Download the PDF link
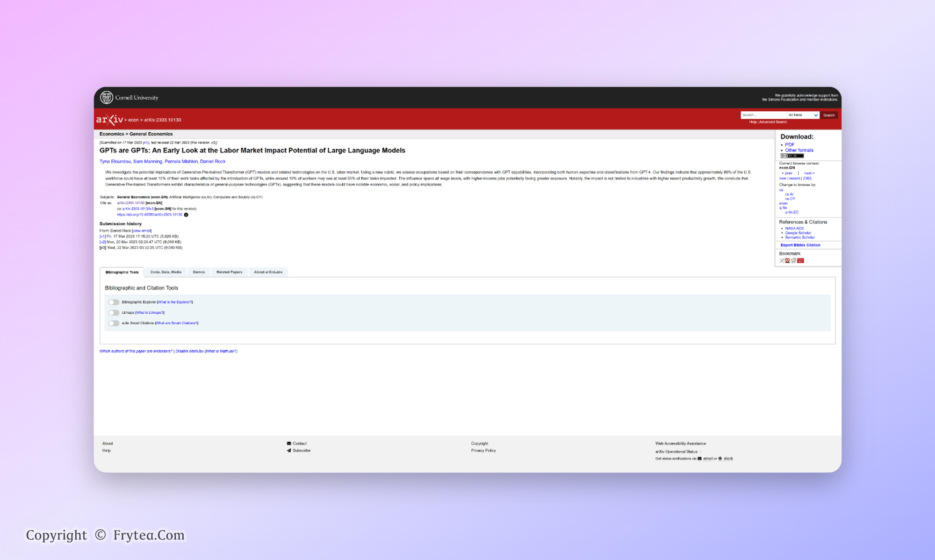 [790, 144]
